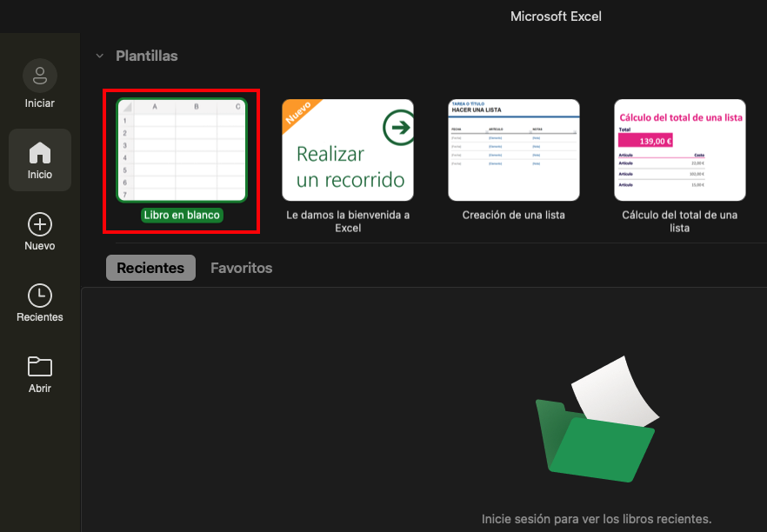This screenshot has width=767, height=532.
Task: Select the Inicio home icon in sidebar
Action: [39, 153]
